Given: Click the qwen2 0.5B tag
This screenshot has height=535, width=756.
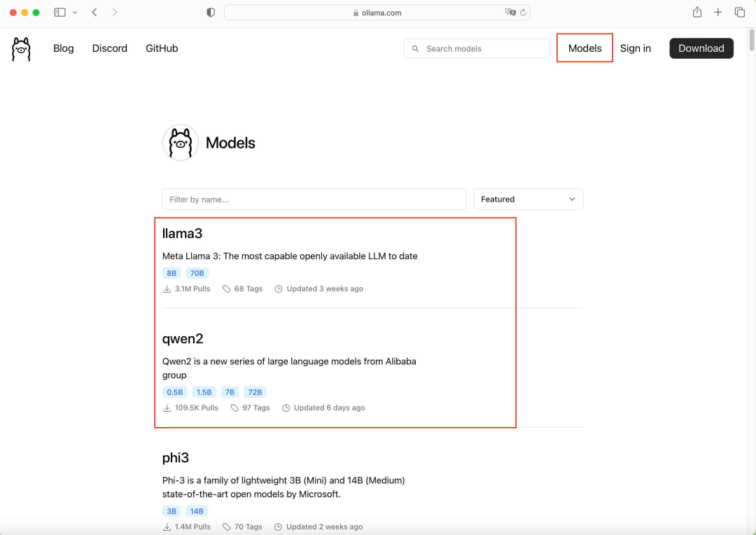Looking at the screenshot, I should pyautogui.click(x=174, y=392).
